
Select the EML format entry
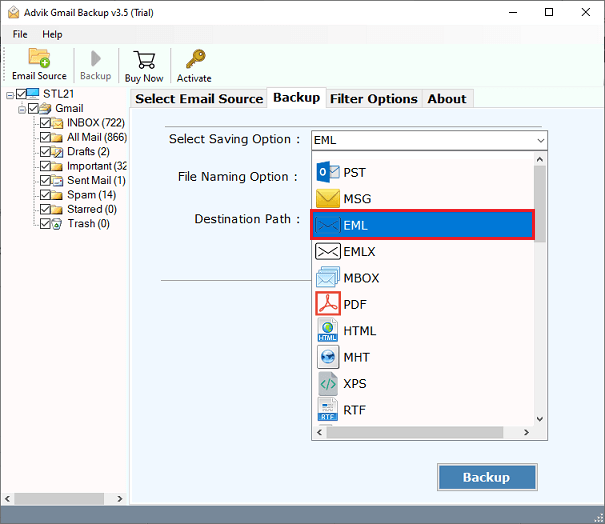pyautogui.click(x=422, y=225)
